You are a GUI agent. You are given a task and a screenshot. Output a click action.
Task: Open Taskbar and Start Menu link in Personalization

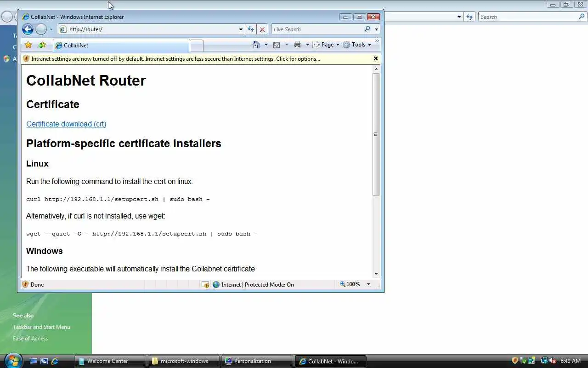coord(41,327)
